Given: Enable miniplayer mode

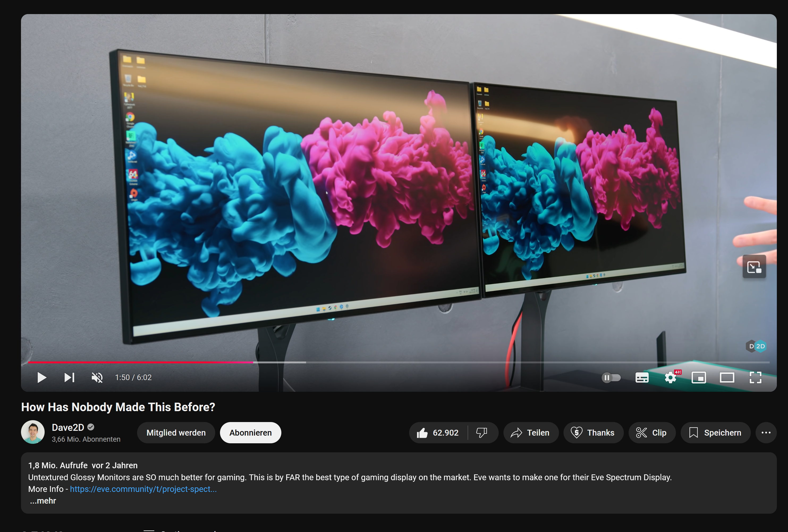Looking at the screenshot, I should pos(698,377).
